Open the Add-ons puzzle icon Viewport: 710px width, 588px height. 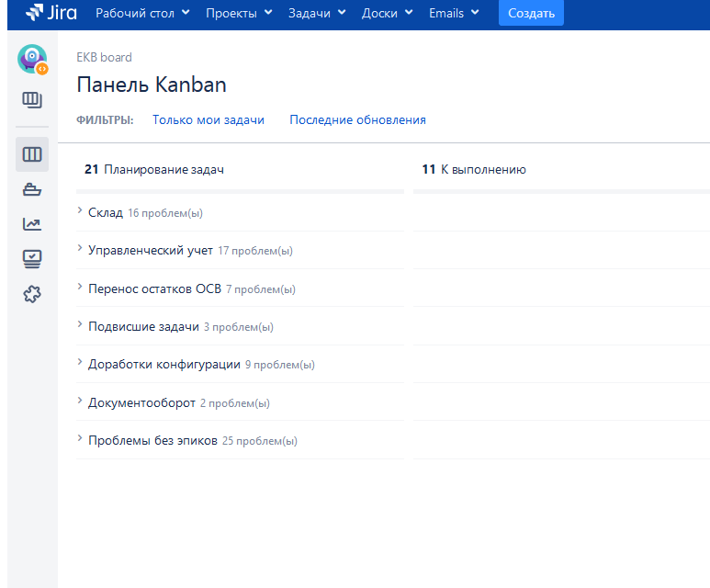32,294
